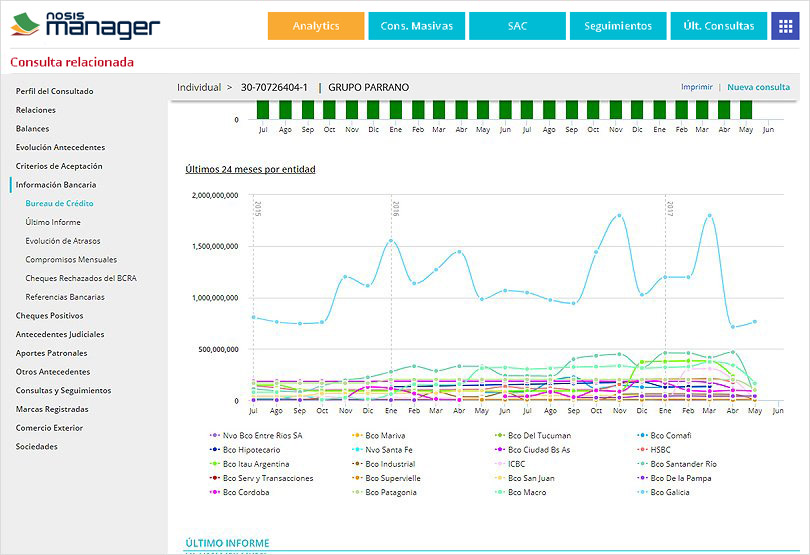Select Evolución Antecedentes in sidebar

(60, 147)
